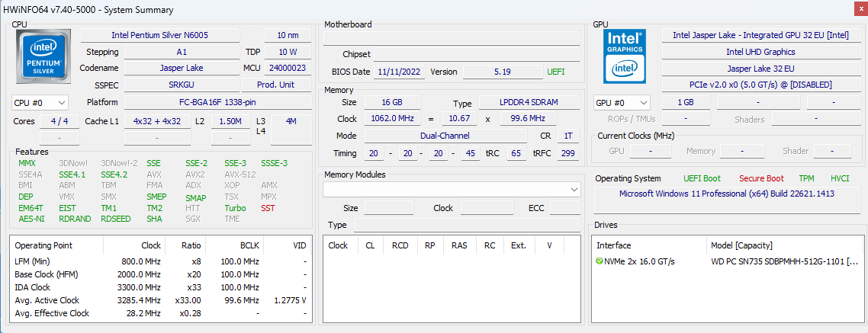Screen dimensions: 868x333
Task: Click the Intel Pentium Silver CPU logo
Action: [43, 57]
